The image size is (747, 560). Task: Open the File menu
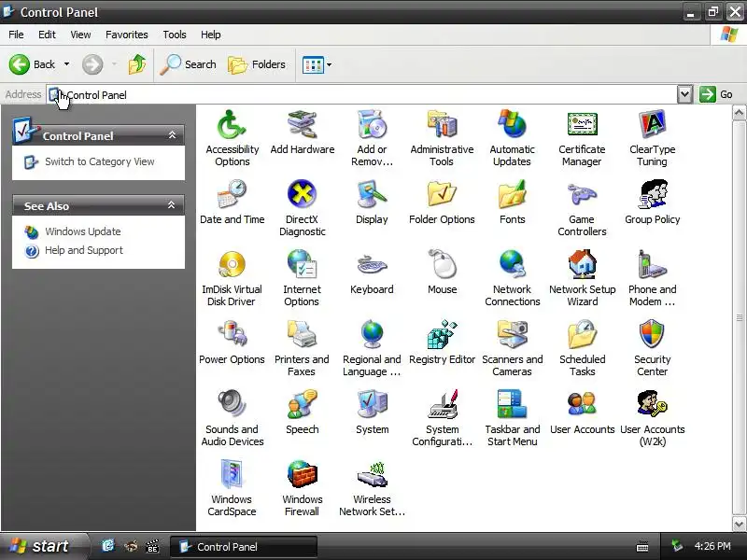[16, 35]
